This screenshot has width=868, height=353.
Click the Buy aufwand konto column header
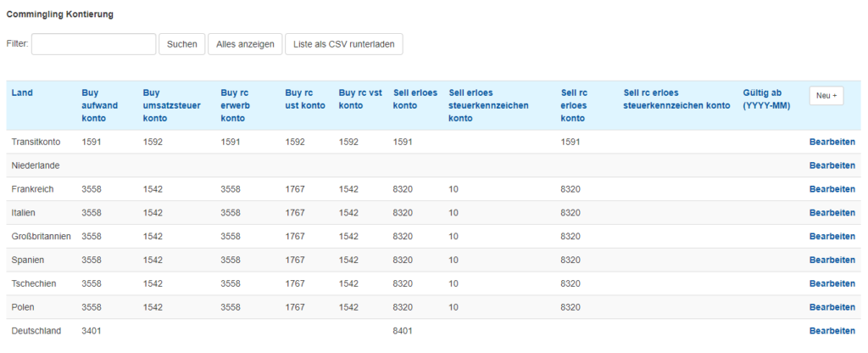coord(100,105)
